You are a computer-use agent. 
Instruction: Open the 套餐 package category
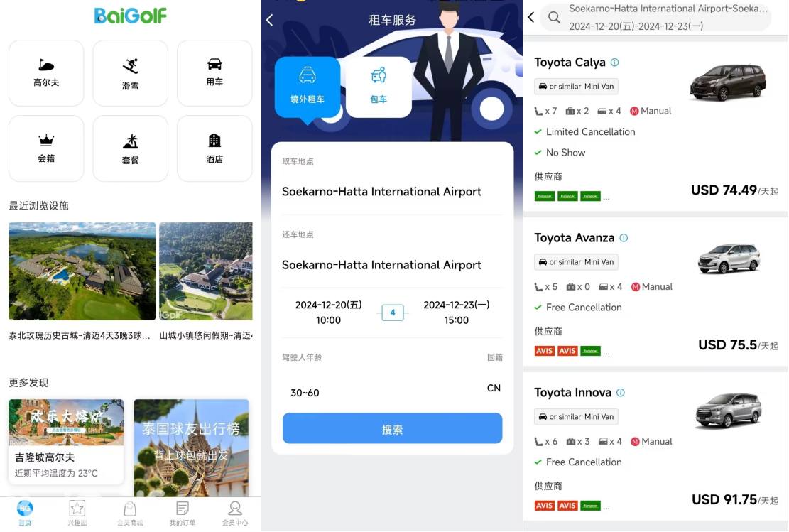pos(130,148)
